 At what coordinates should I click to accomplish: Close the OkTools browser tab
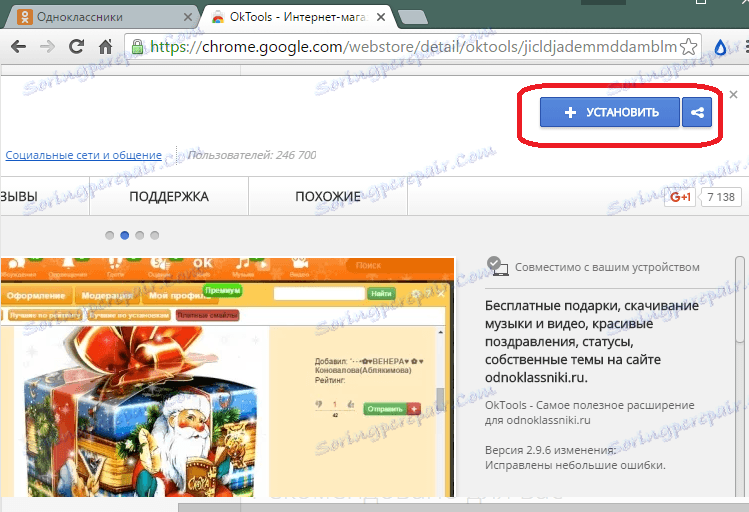coord(381,17)
